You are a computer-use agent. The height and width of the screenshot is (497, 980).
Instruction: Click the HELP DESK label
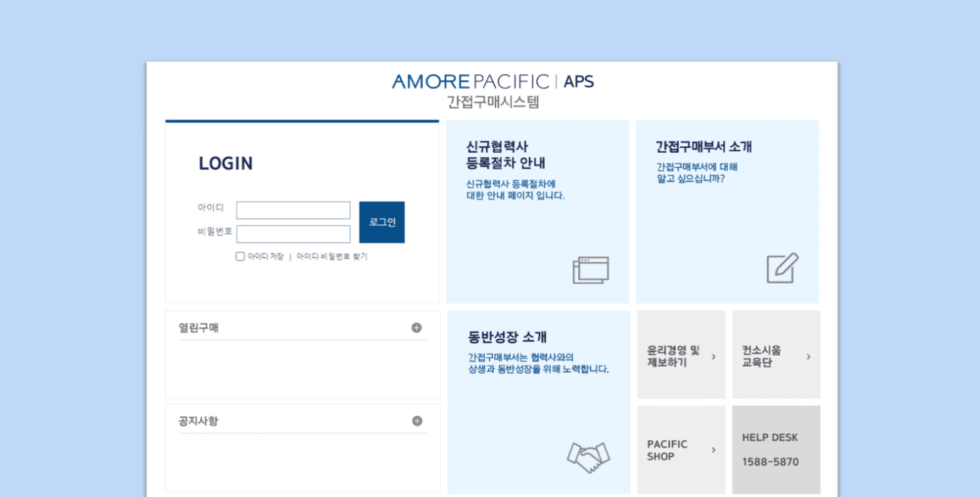coord(770,438)
